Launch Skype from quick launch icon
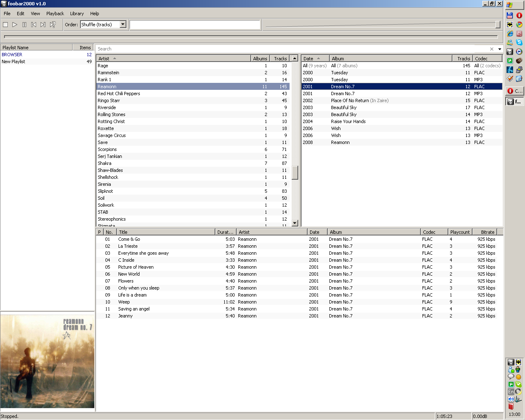Screen dimensions: 525x420 pos(519,42)
